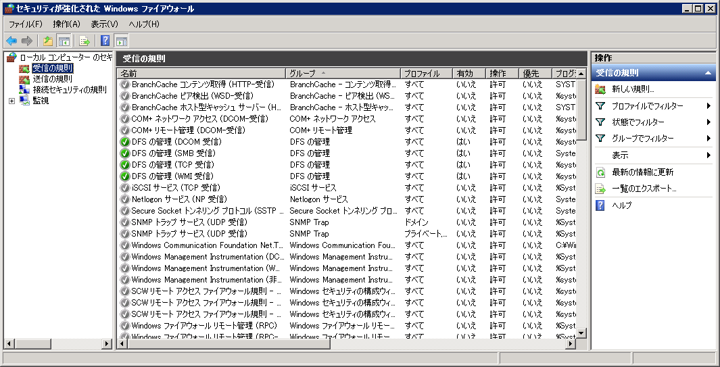Click the rule list vertical scrollbar down arrow
The height and width of the screenshot is (367, 720).
[x=581, y=333]
